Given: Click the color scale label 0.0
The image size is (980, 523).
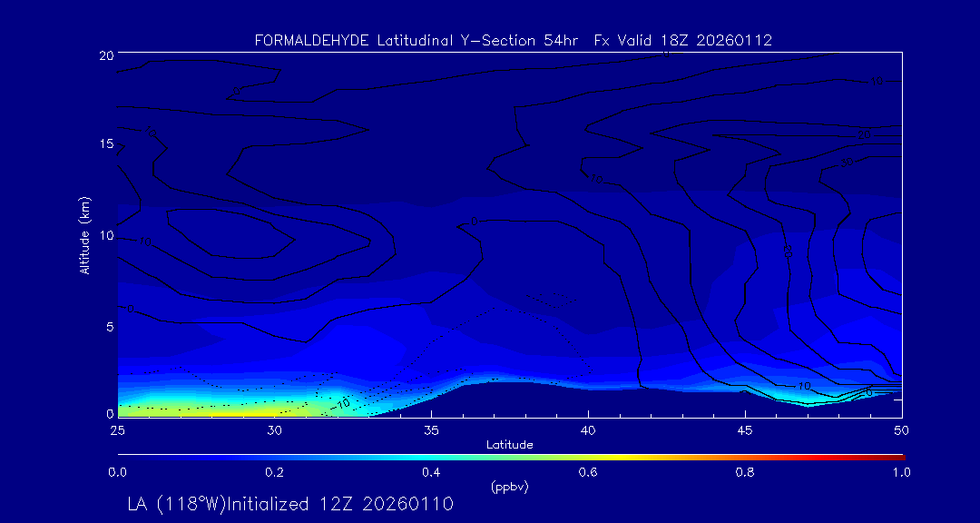Looking at the screenshot, I should (117, 473).
